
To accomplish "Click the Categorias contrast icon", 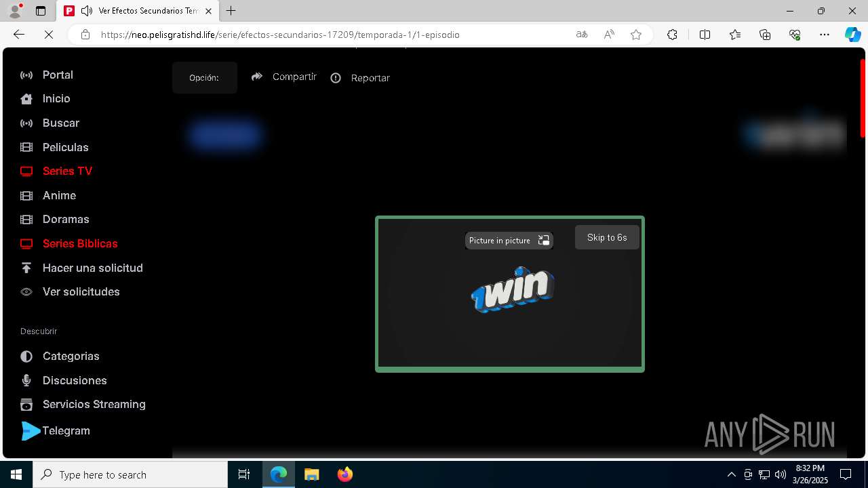I will (26, 357).
